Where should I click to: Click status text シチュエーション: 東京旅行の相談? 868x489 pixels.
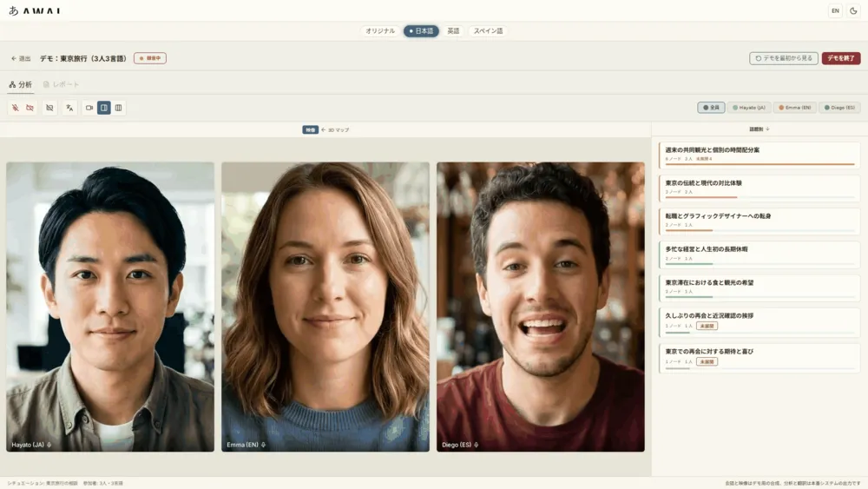(43, 484)
